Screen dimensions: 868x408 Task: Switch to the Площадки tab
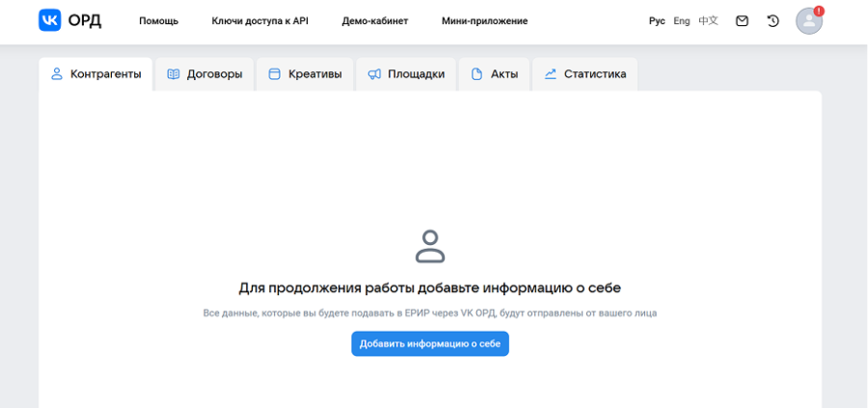[x=406, y=74]
